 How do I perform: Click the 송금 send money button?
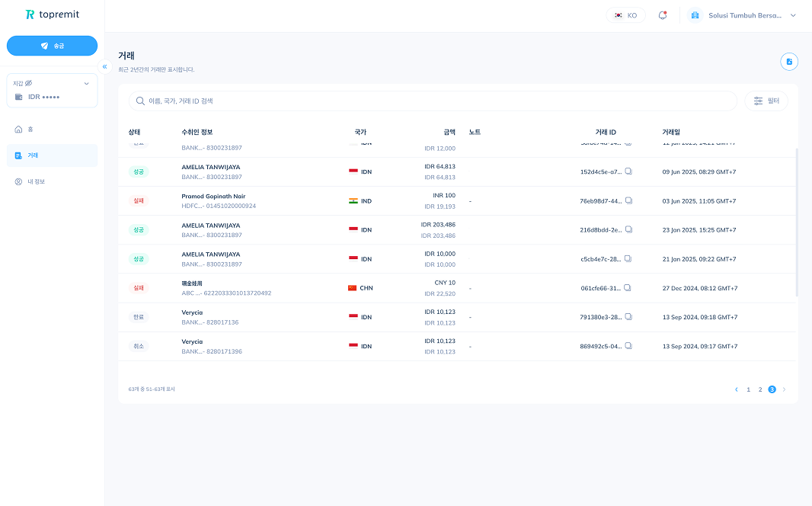coord(52,46)
